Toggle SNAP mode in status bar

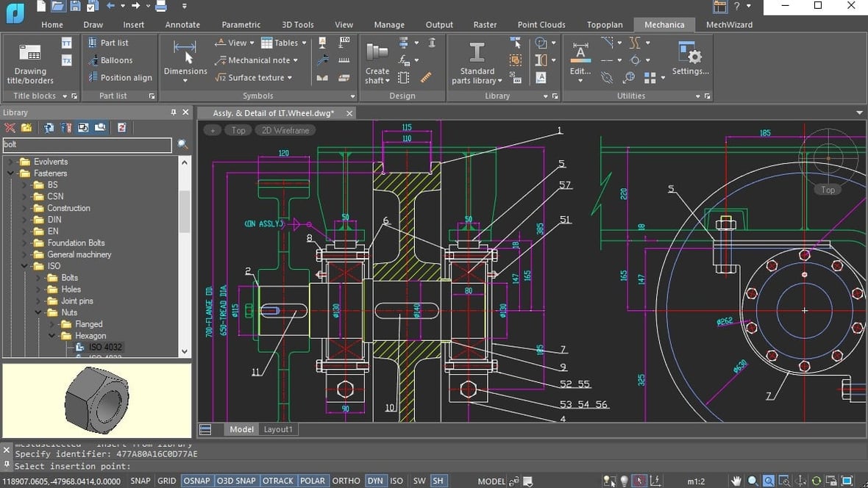[x=140, y=481]
